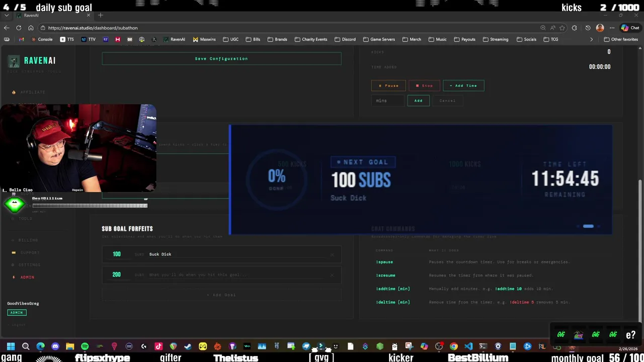This screenshot has width=644, height=362.
Task: Open Steam from taskbar
Action: (x=188, y=346)
